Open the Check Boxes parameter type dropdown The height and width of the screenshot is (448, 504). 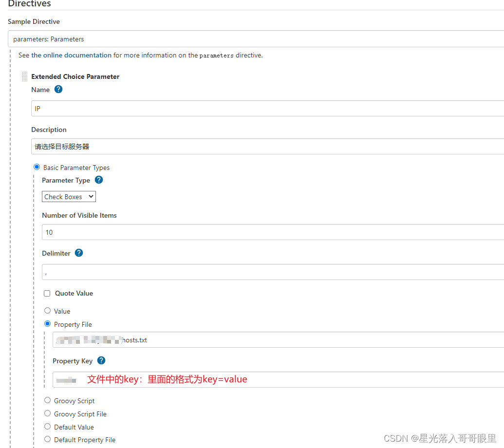[x=68, y=196]
